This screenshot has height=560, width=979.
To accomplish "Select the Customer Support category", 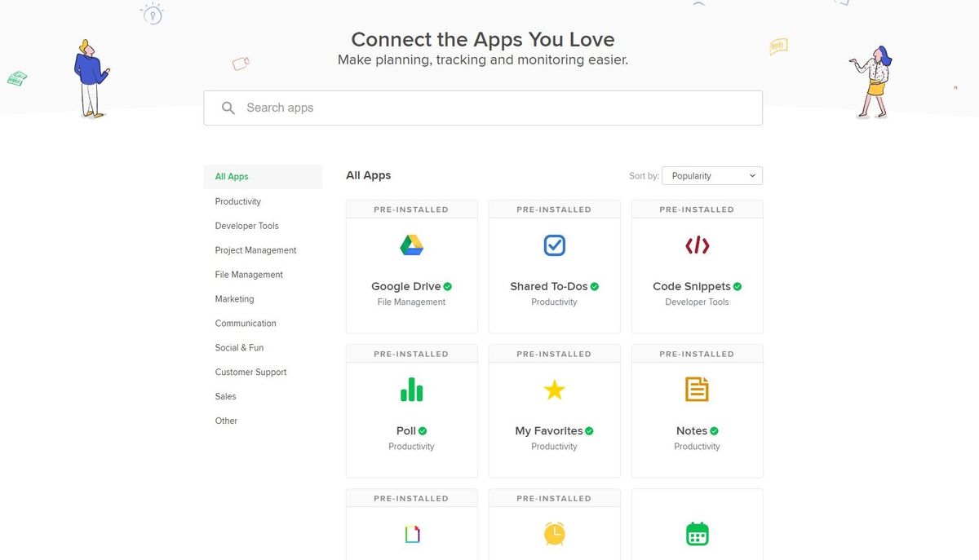I will [x=251, y=372].
